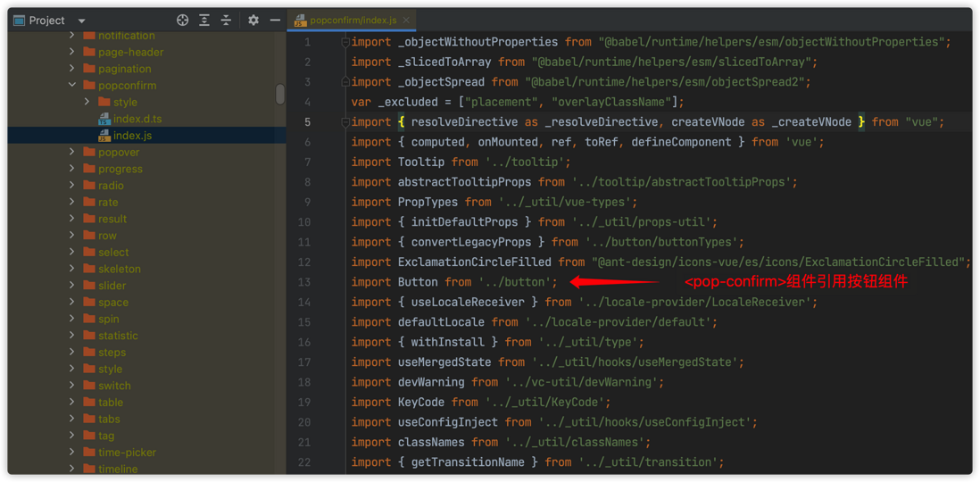Click 'Tooltip' identifier on line 7
Screen dimensions: 980x482
click(x=421, y=162)
